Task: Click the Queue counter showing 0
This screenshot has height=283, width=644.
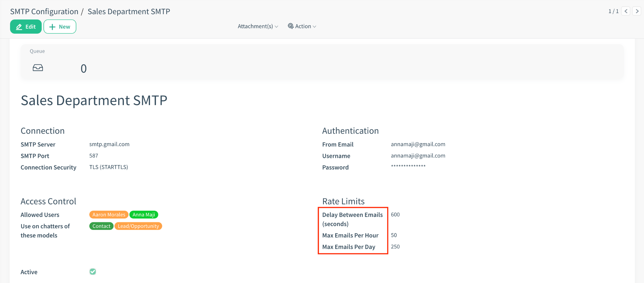Action: 83,68
